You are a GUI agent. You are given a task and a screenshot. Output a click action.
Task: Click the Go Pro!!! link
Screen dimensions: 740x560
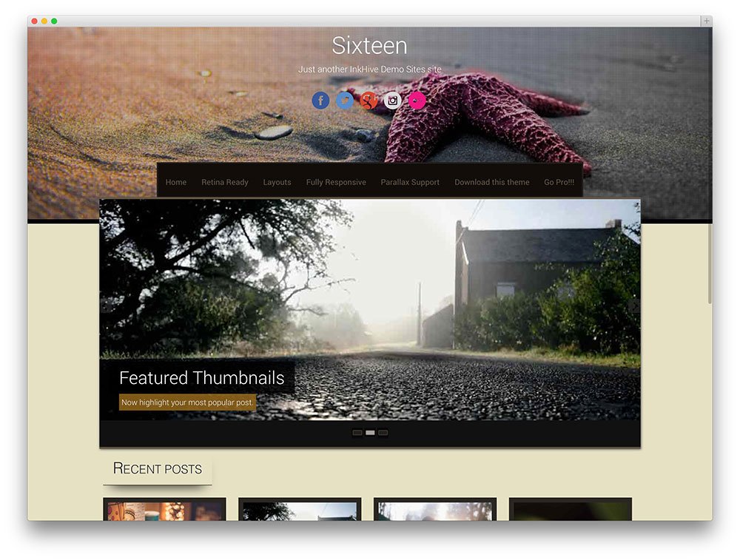[559, 182]
